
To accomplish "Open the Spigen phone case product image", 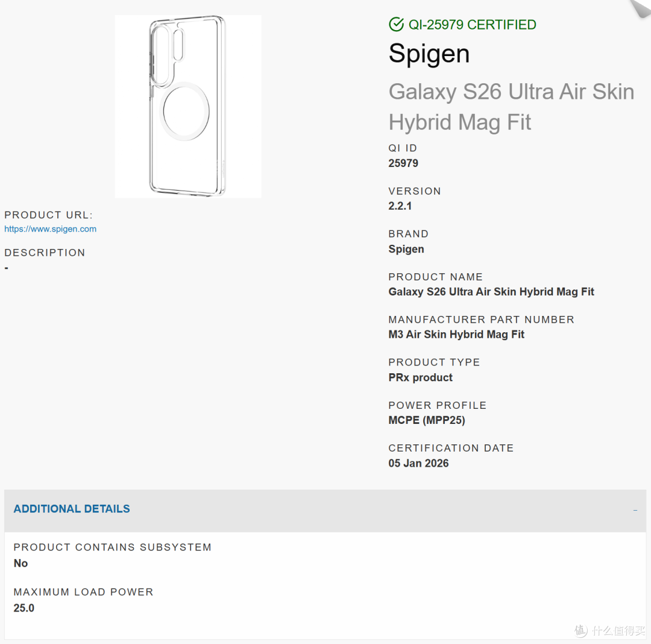I will pyautogui.click(x=188, y=106).
